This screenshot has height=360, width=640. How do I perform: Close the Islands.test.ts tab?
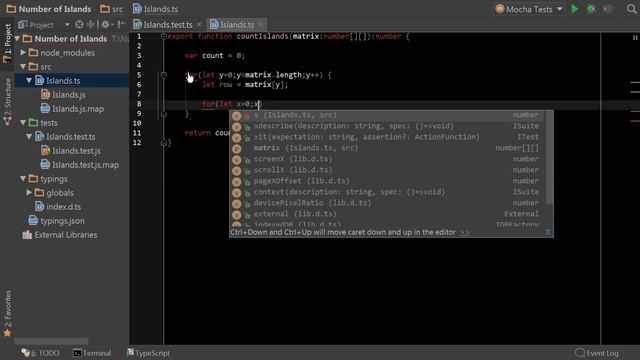tap(199, 25)
